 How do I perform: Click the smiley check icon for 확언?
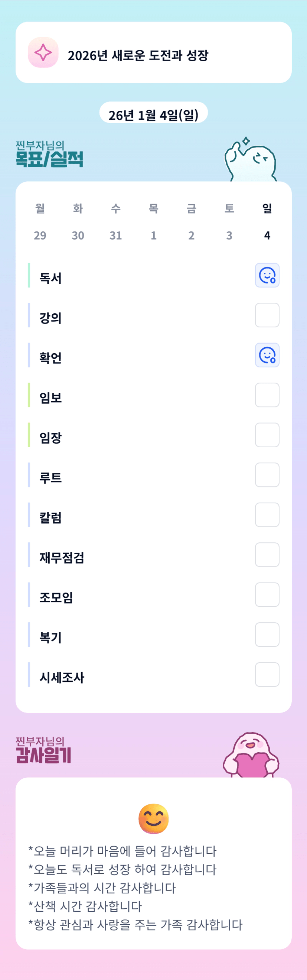(267, 355)
